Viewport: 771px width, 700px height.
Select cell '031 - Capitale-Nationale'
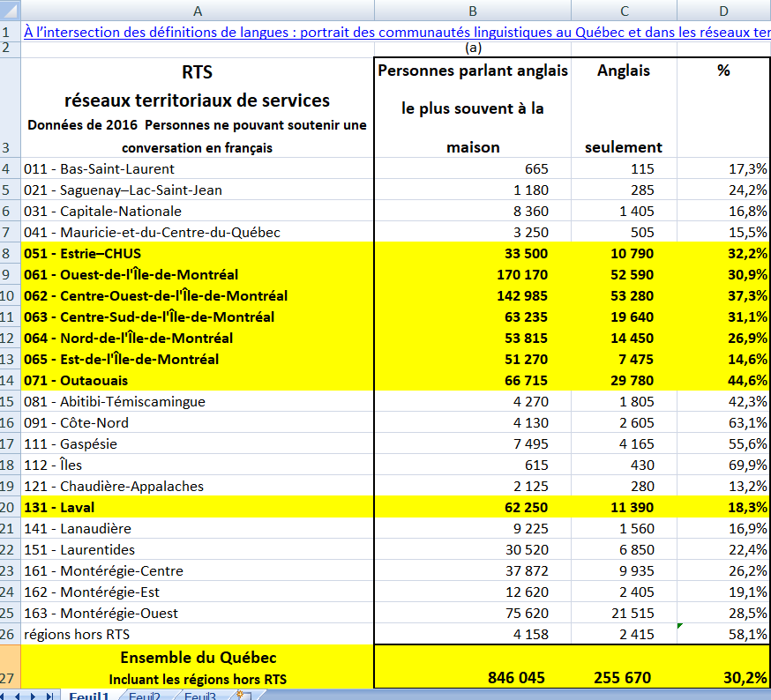[198, 211]
